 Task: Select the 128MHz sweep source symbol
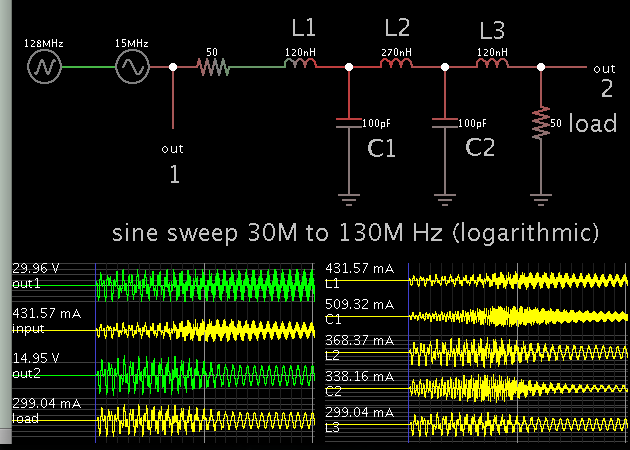(x=45, y=67)
